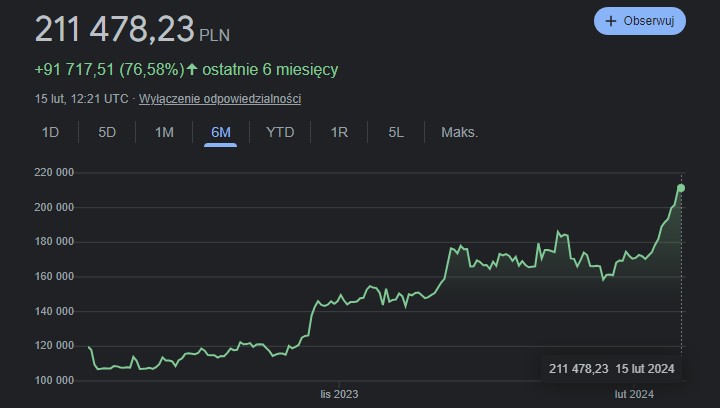Select the 5L five-year tab

(396, 132)
